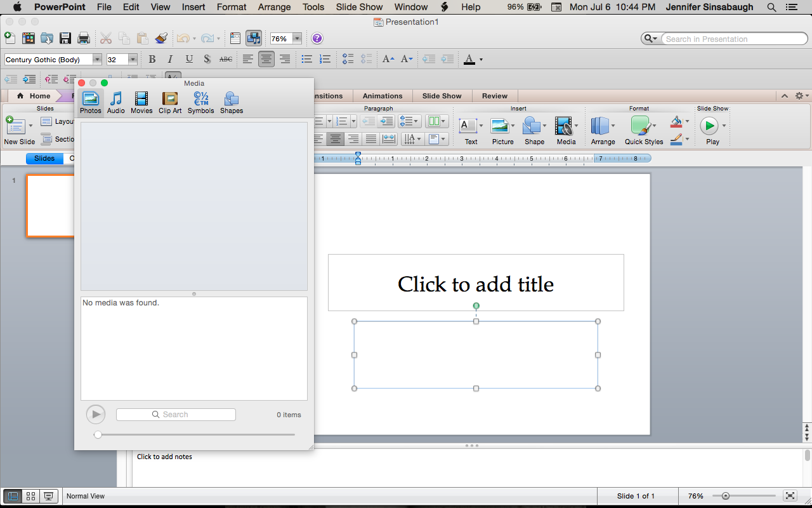812x508 pixels.
Task: Show Symbols in the Media window
Action: tap(201, 102)
